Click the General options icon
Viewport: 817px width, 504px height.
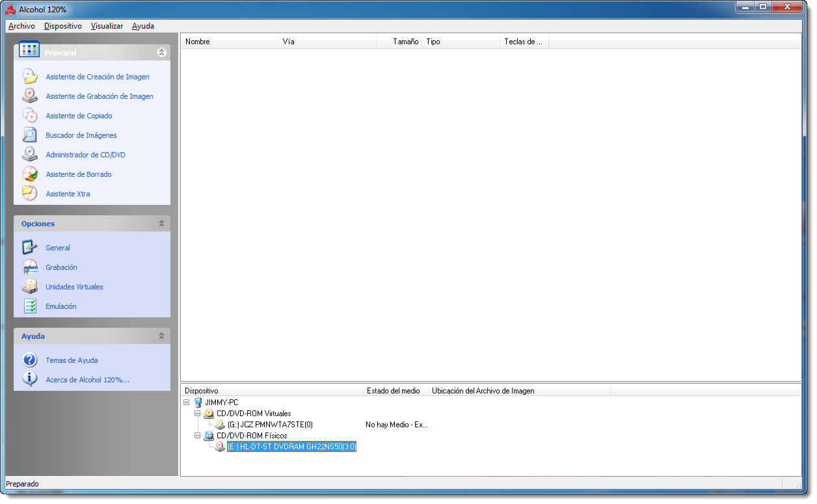(30, 248)
